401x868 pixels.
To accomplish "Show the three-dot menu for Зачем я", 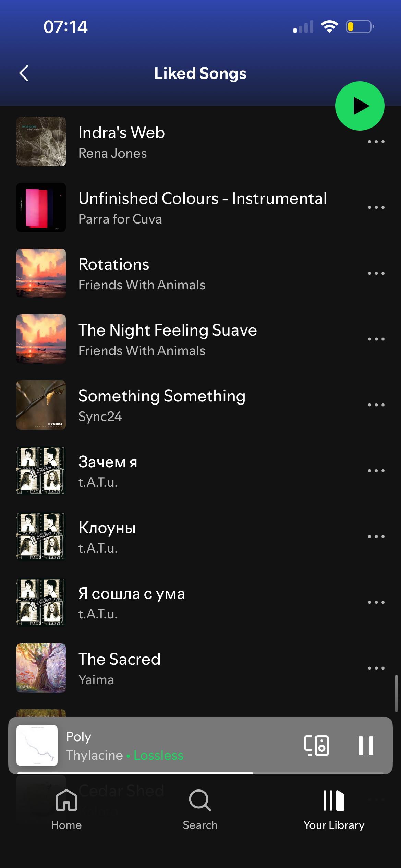I will (x=376, y=471).
